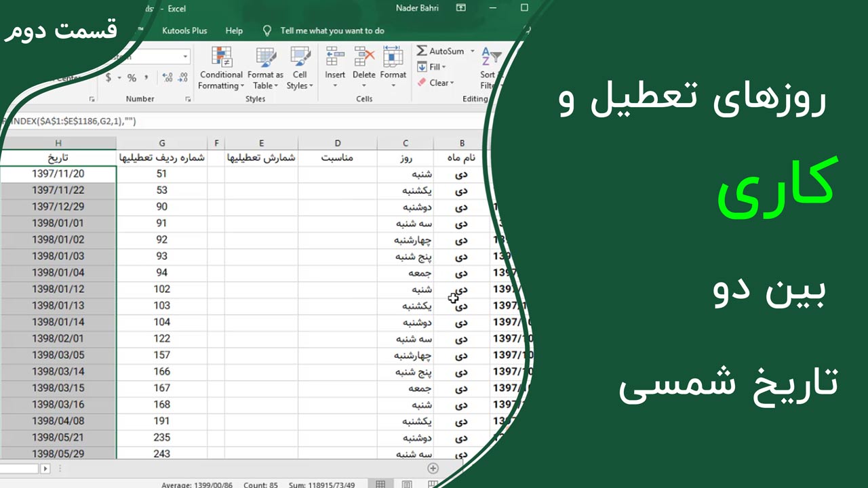Click the Nader Bahri account name
The height and width of the screenshot is (488, 868).
[417, 8]
